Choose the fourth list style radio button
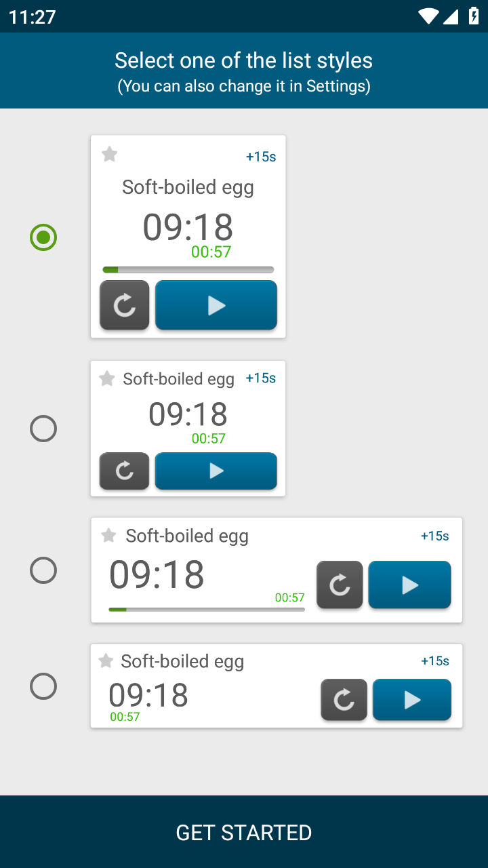The height and width of the screenshot is (868, 488). point(43,686)
